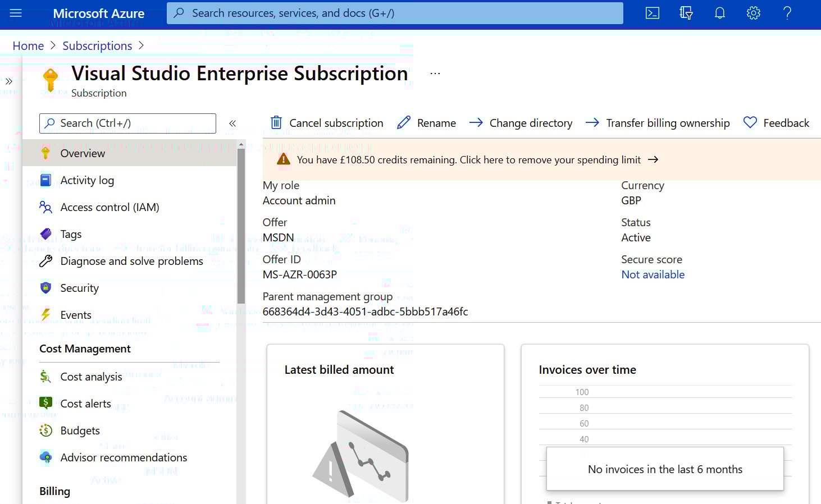Screen dimensions: 821x504
Task: Click the purple Tags icon
Action: point(46,234)
